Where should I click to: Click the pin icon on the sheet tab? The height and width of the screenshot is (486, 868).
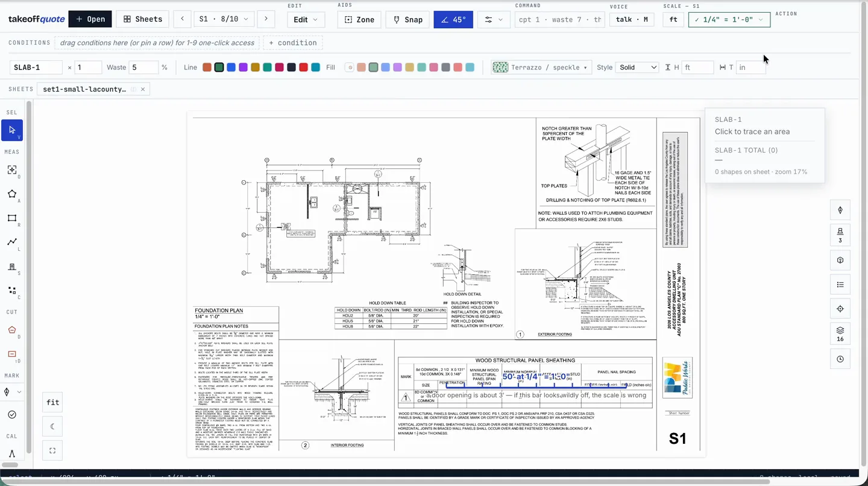[133, 89]
